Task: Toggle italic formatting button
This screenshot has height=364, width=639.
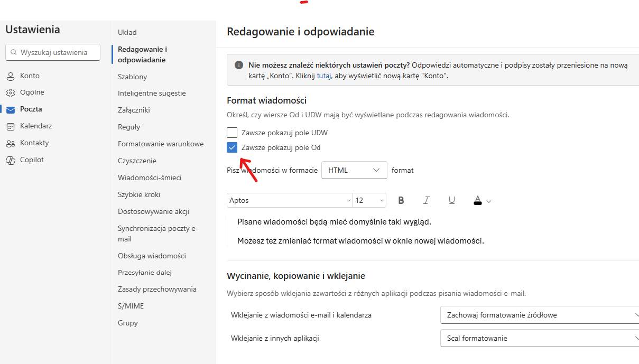Action: [x=426, y=200]
